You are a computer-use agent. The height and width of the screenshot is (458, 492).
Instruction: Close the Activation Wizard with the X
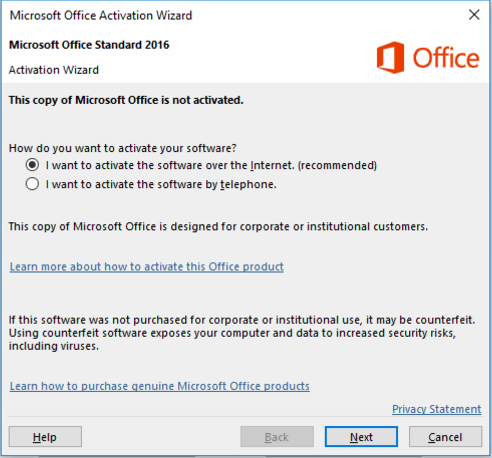coord(474,15)
